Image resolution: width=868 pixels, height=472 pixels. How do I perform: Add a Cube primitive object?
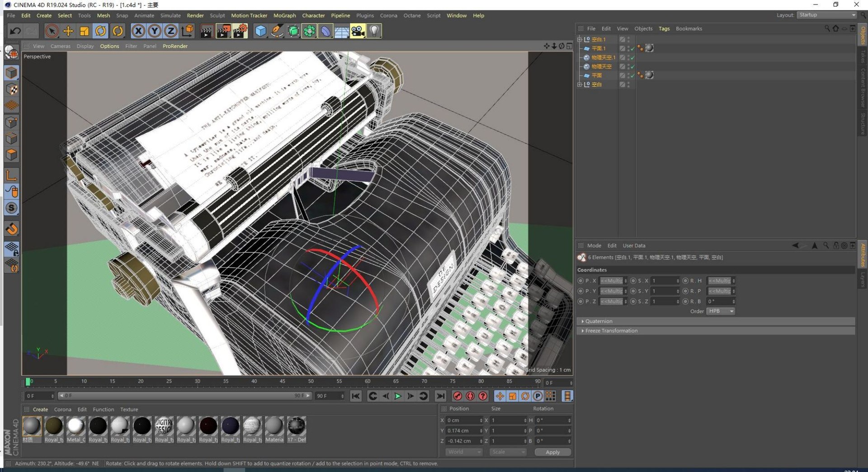point(260,31)
